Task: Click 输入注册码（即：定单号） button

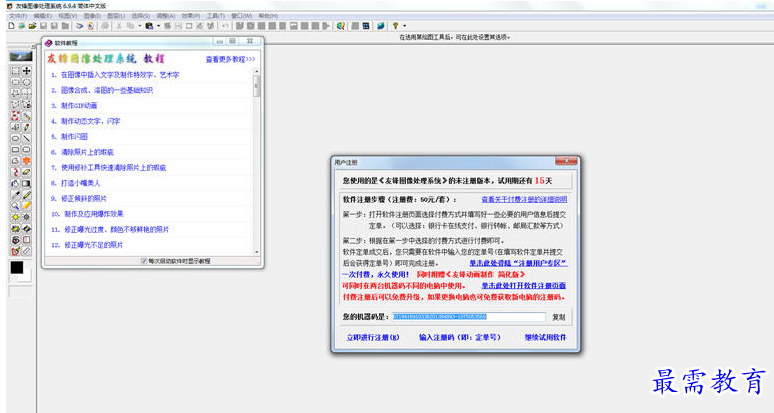Action: click(460, 338)
